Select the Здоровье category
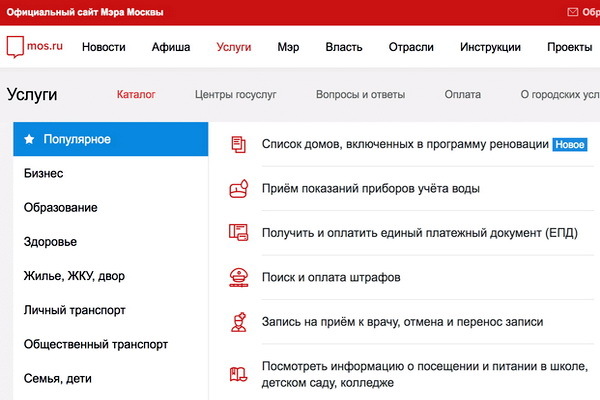This screenshot has height=400, width=600. 111,242
